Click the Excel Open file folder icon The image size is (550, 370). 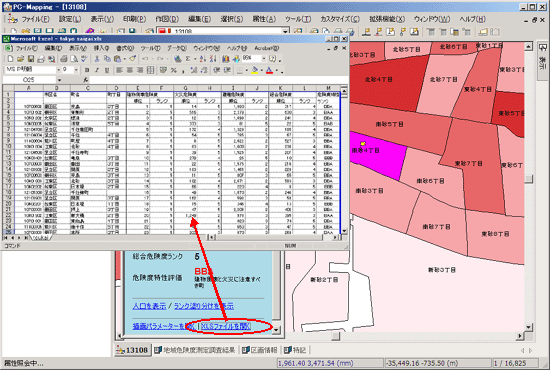pyautogui.click(x=21, y=59)
